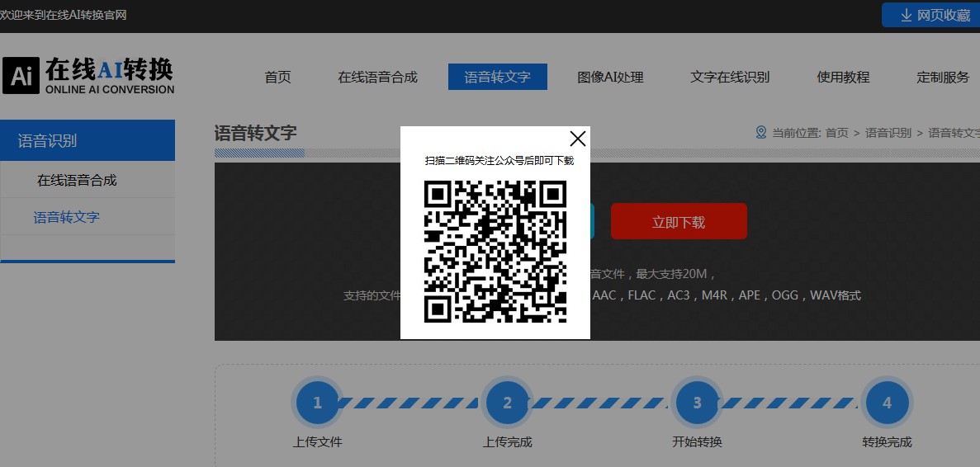Click the 首页 breadcrumb link
This screenshot has width=980, height=467.
coord(837,132)
